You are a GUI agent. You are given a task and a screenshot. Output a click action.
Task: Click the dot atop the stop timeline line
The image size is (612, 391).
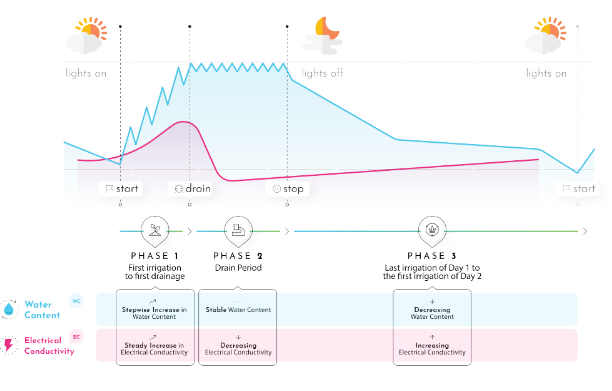(287, 27)
